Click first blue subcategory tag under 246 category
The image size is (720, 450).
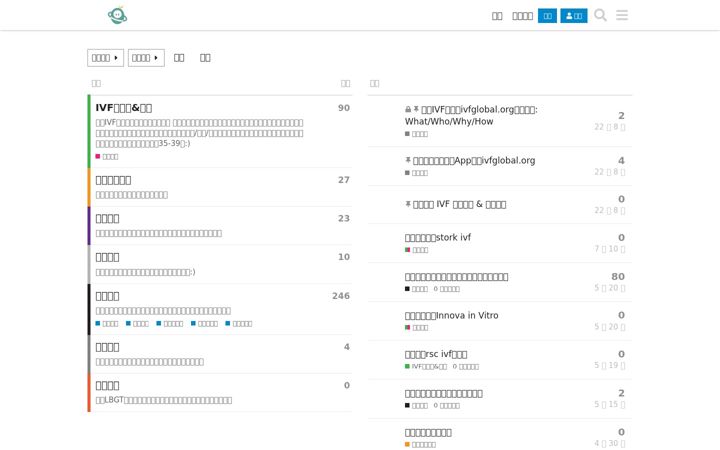click(x=107, y=324)
